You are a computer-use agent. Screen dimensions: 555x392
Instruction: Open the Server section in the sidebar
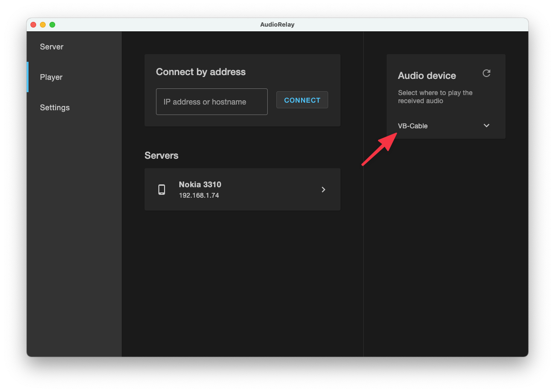click(x=52, y=47)
